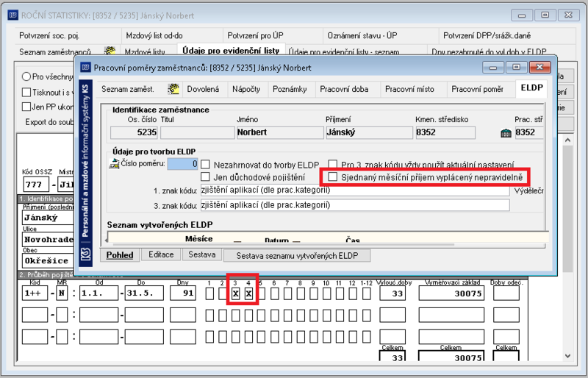The height and width of the screenshot is (378, 588).
Task: Click the Příjmení field Jánský in dialog
Action: [x=369, y=132]
